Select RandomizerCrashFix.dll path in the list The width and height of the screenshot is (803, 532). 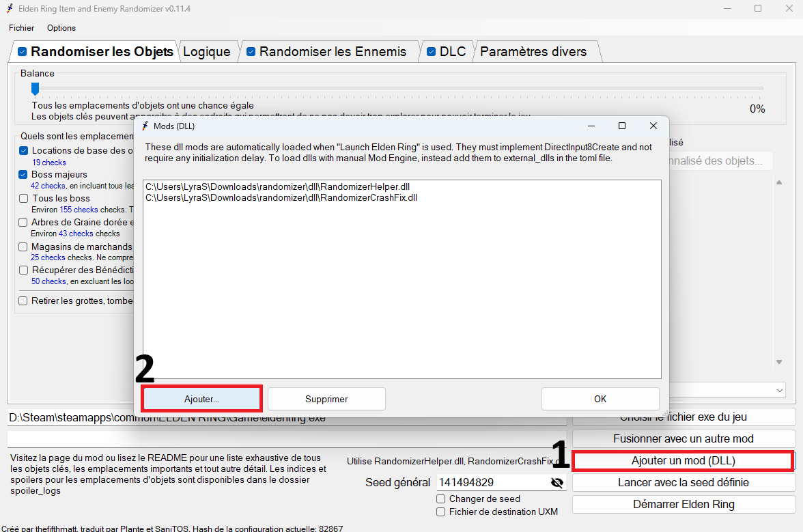click(281, 197)
